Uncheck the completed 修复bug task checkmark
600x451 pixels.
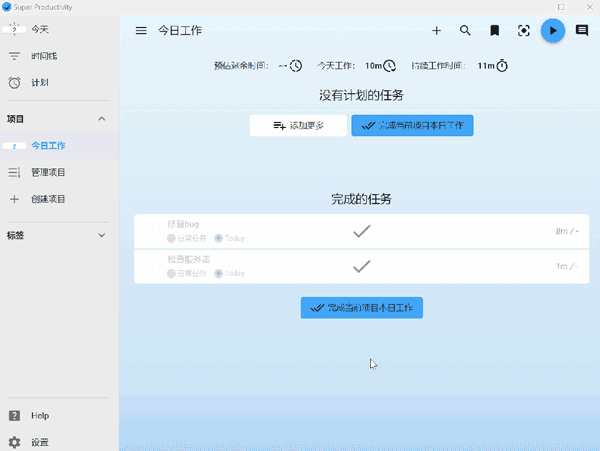tap(362, 231)
